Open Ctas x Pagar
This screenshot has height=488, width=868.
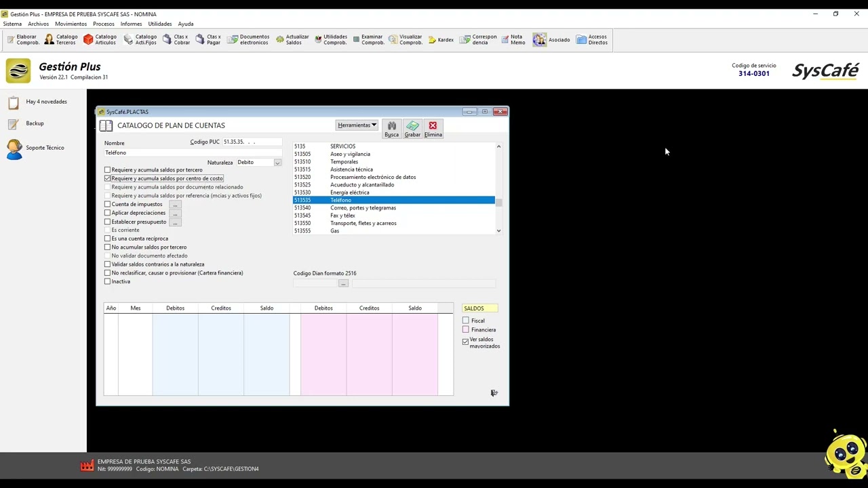click(208, 40)
